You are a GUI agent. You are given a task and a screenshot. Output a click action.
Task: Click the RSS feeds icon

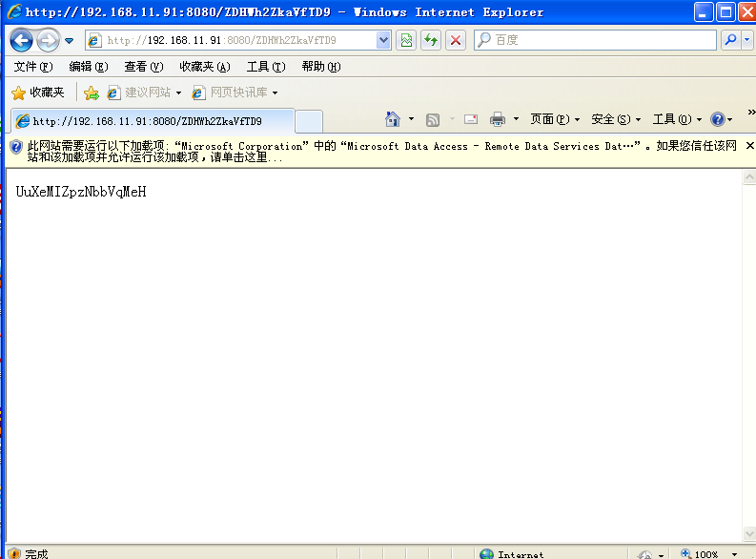pyautogui.click(x=433, y=119)
